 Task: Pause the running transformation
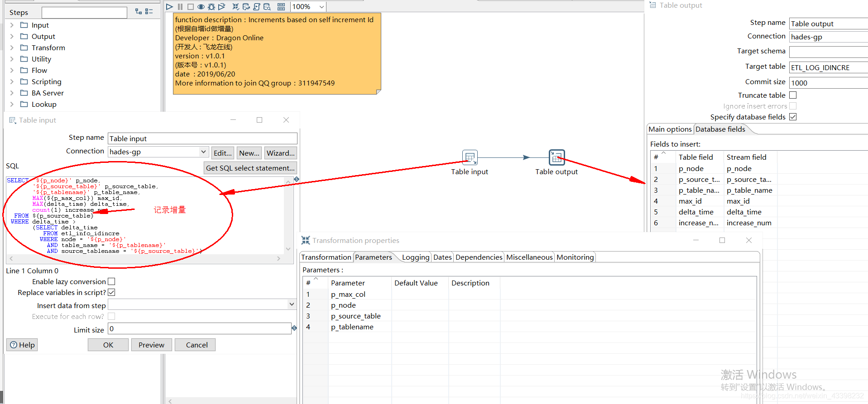pos(180,7)
